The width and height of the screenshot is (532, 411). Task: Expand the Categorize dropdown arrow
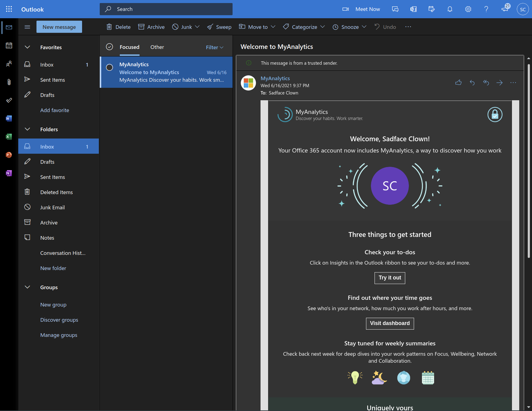point(323,27)
